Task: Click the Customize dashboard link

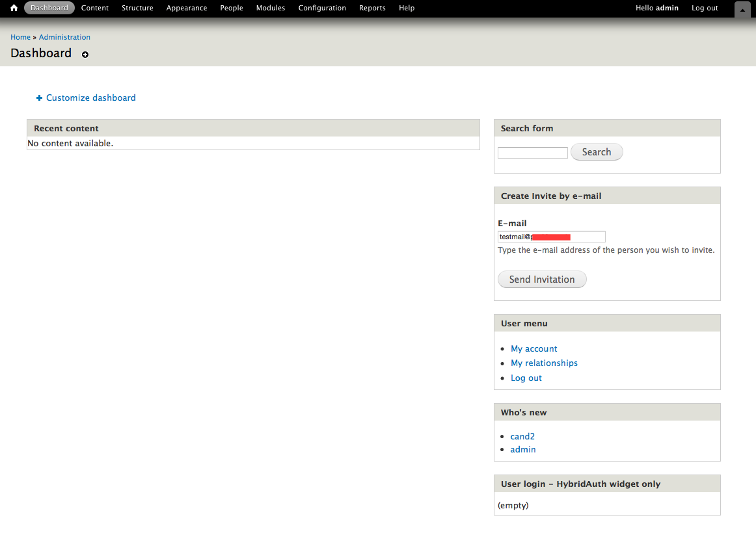Action: tap(90, 98)
